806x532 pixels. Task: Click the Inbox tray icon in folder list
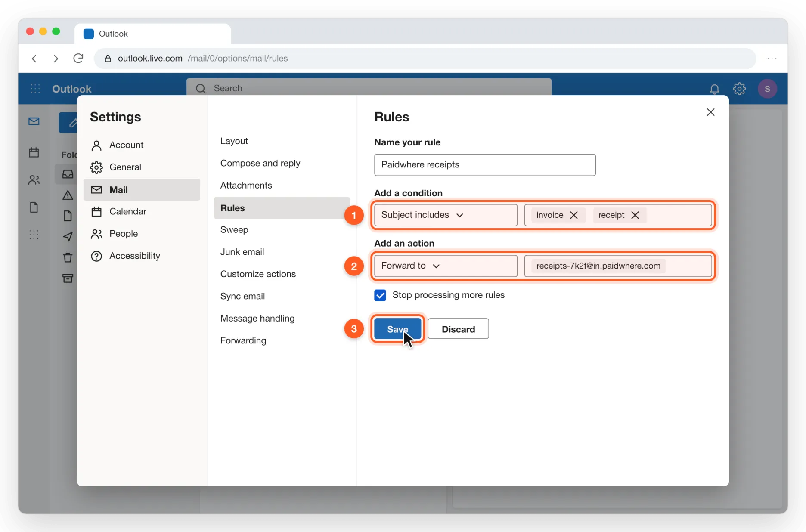(x=68, y=174)
